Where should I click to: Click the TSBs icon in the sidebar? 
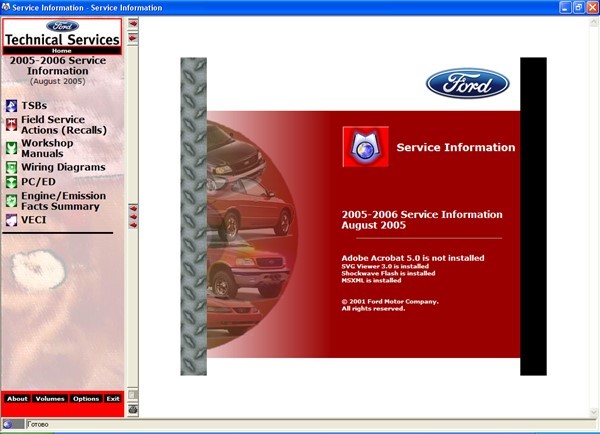[11, 106]
